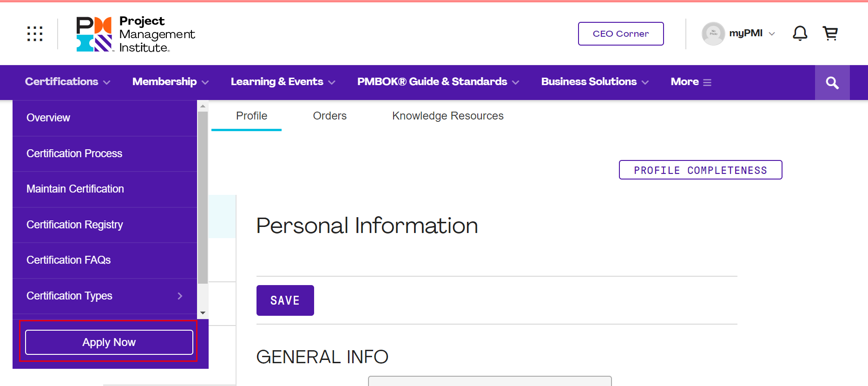
Task: Open the shopping cart
Action: pos(830,33)
